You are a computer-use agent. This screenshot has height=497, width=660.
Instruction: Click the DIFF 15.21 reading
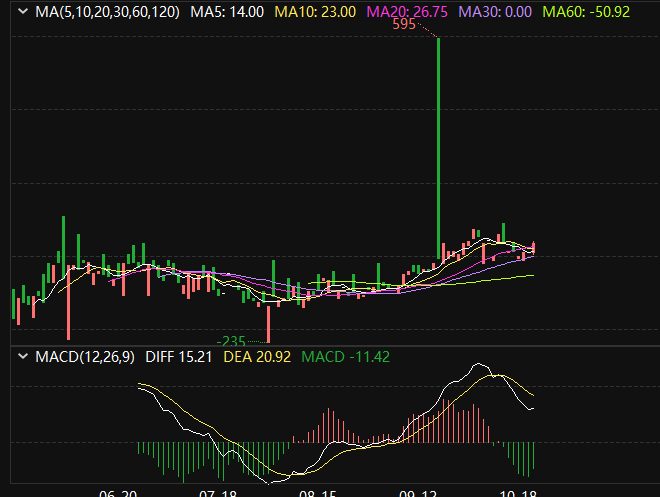pos(178,356)
